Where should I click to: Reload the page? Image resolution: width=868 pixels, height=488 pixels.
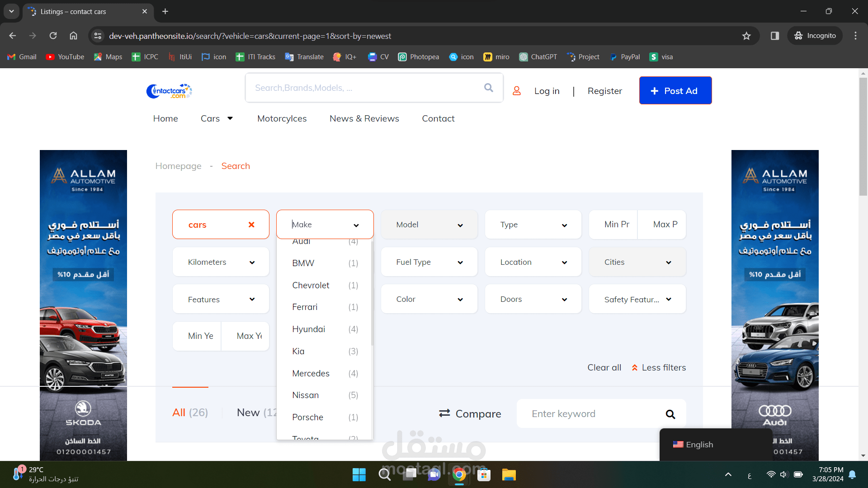53,36
